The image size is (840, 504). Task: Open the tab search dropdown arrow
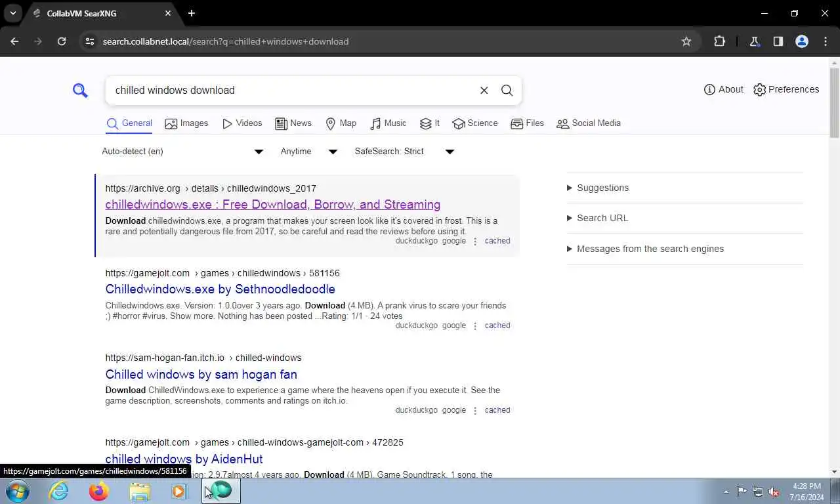coord(12,13)
